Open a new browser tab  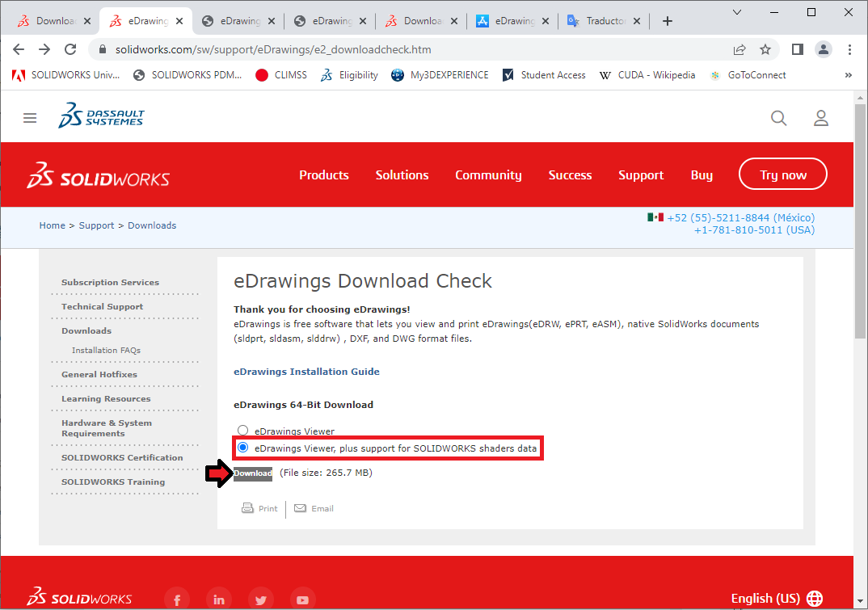(668, 21)
